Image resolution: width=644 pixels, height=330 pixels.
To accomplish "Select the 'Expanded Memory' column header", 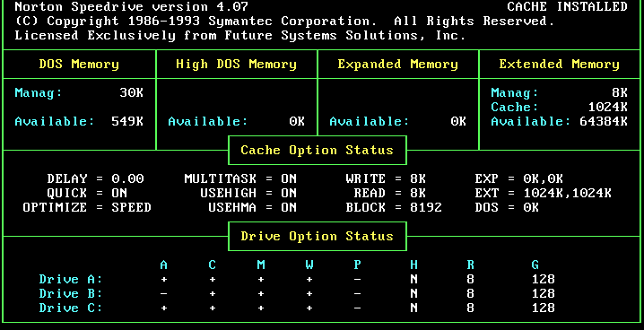I will pyautogui.click(x=397, y=65).
